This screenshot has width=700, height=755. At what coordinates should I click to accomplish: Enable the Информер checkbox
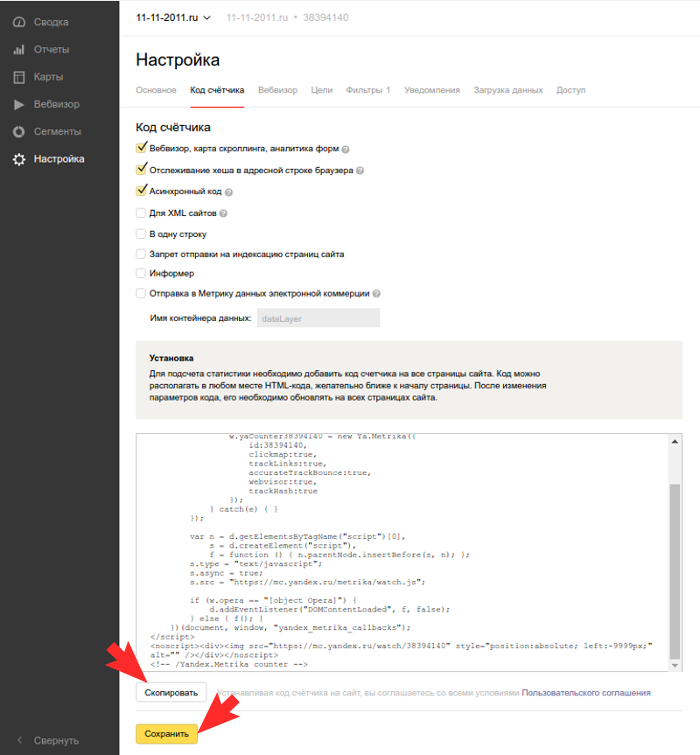pos(141,273)
